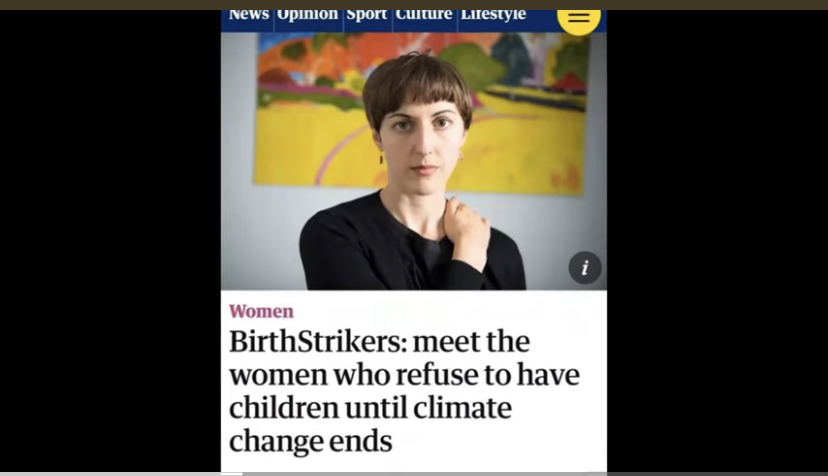The image size is (828, 476).
Task: Seek using the bottom video progress bar
Action: pos(414,474)
